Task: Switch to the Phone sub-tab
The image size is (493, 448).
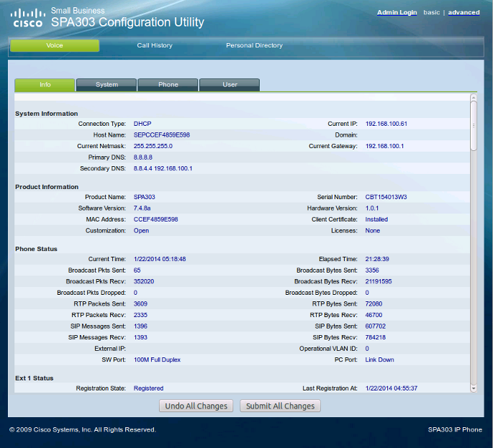Action: pyautogui.click(x=168, y=85)
